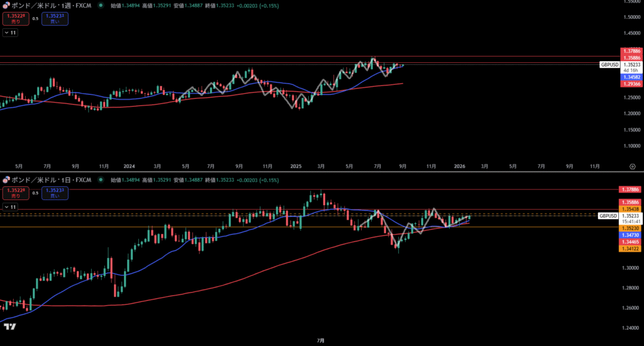Viewport: 644px width, 346px height.
Task: Click 1.10000 on weekly price axis
Action: tap(631, 146)
